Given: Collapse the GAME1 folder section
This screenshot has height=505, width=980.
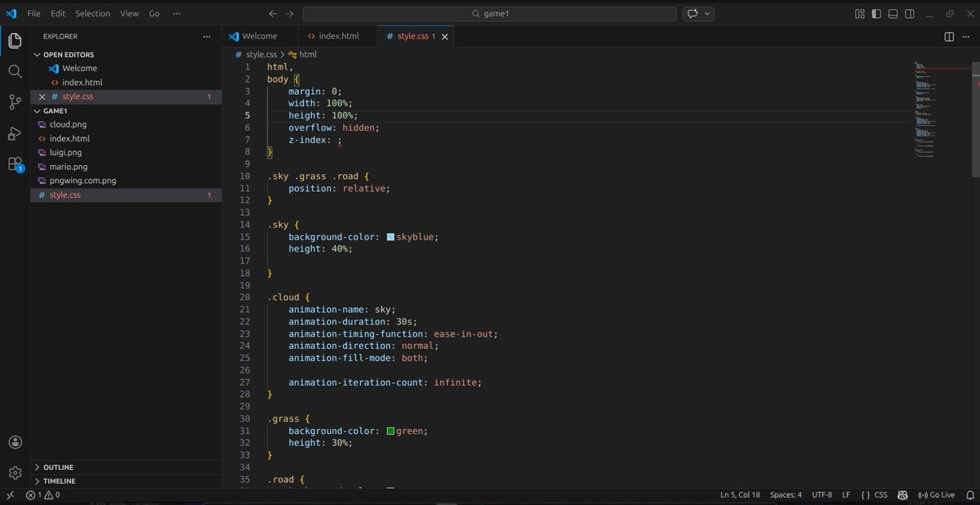Looking at the screenshot, I should (x=56, y=110).
